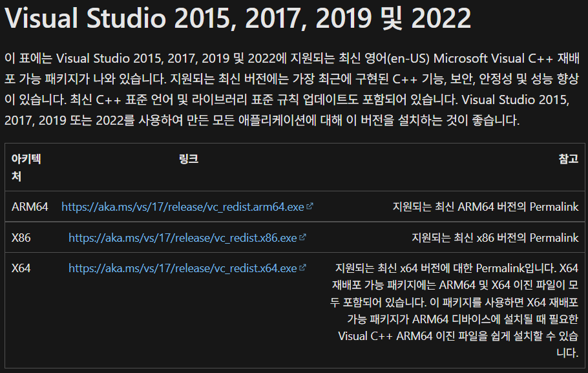Screen dimensions: 588x373
Task: Click the '참고' column header
Action: (x=569, y=159)
